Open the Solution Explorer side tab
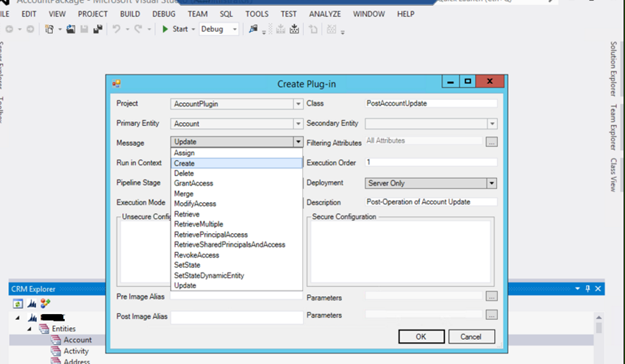Image resolution: width=625 pixels, height=364 pixels. tap(613, 68)
